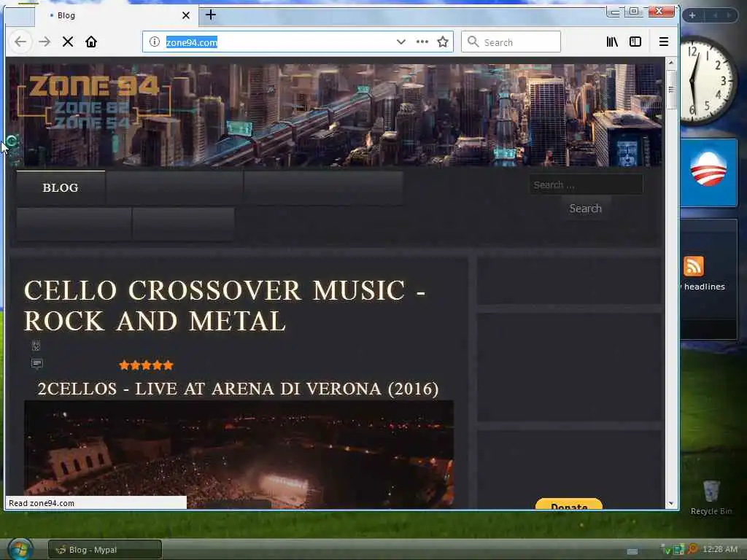Click the 12:28 AM system tray clock
747x560 pixels.
click(720, 549)
